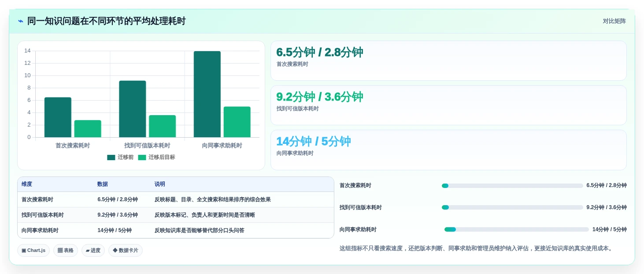
Task: Click the y-axis label 14
Action: click(x=27, y=51)
